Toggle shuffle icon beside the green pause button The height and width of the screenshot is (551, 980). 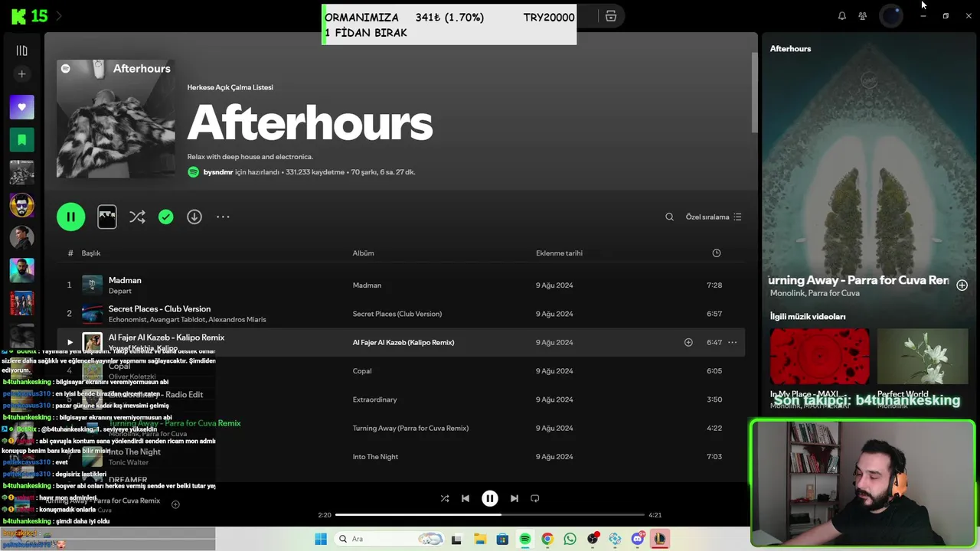pyautogui.click(x=137, y=217)
